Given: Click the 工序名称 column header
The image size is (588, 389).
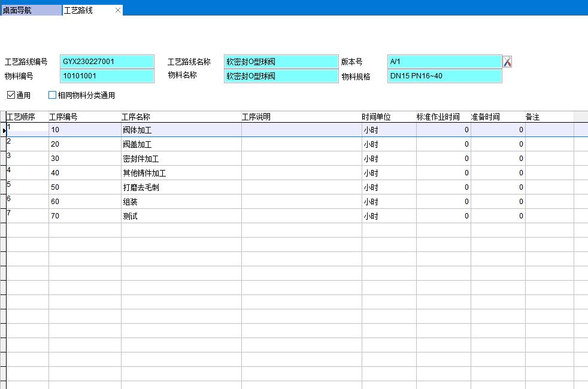Looking at the screenshot, I should coord(181,117).
